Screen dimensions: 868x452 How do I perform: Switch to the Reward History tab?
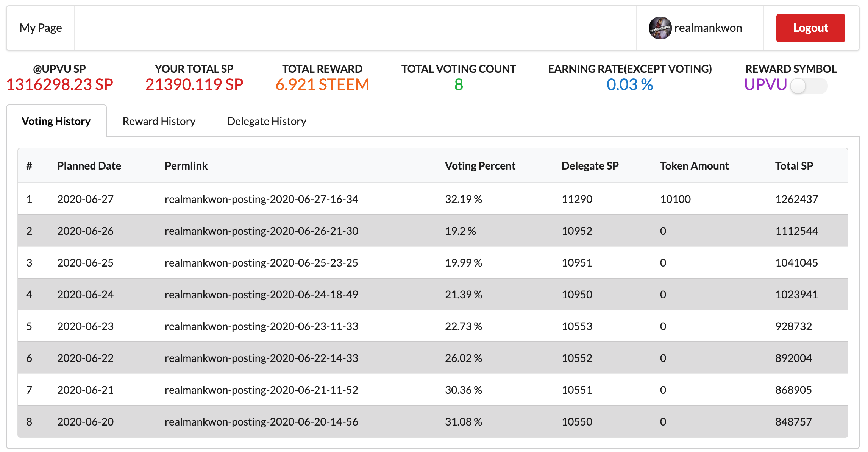coord(159,121)
